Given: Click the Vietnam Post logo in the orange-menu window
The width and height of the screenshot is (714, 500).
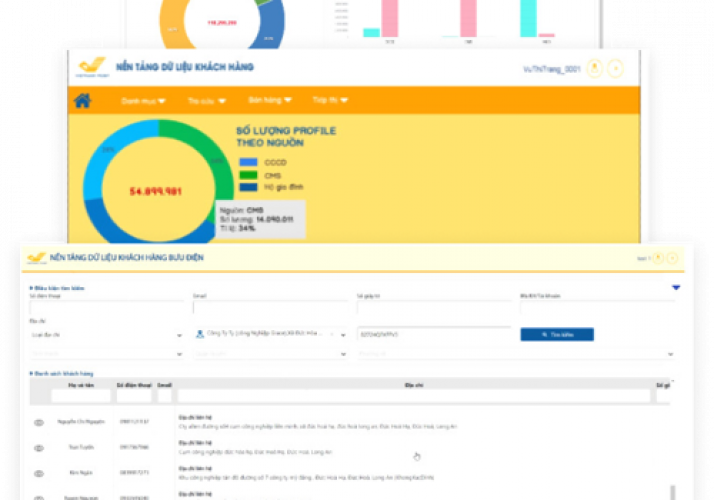Looking at the screenshot, I should (x=92, y=67).
